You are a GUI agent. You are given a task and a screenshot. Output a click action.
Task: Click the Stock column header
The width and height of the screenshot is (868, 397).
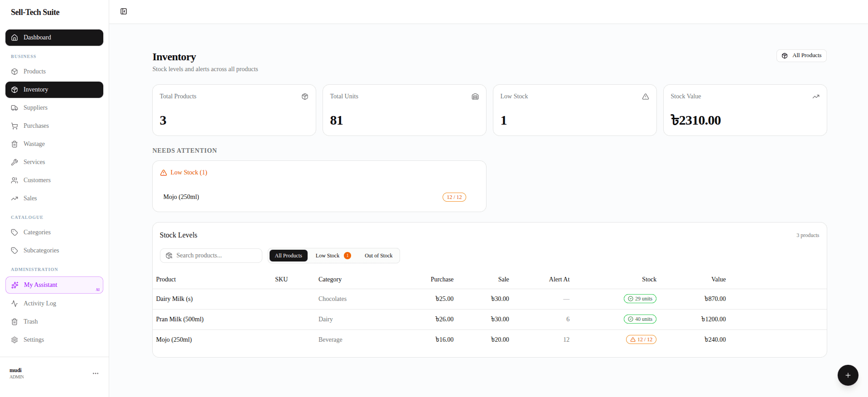coord(649,280)
